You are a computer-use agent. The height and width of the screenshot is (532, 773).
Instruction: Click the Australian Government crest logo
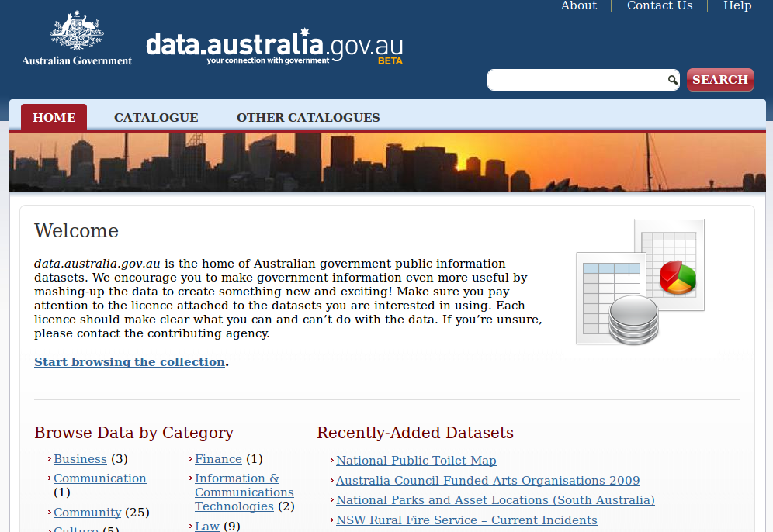pyautogui.click(x=76, y=39)
